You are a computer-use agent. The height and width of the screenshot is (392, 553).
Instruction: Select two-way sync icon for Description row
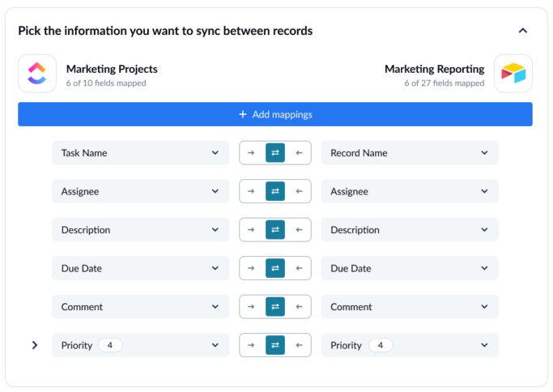point(275,230)
